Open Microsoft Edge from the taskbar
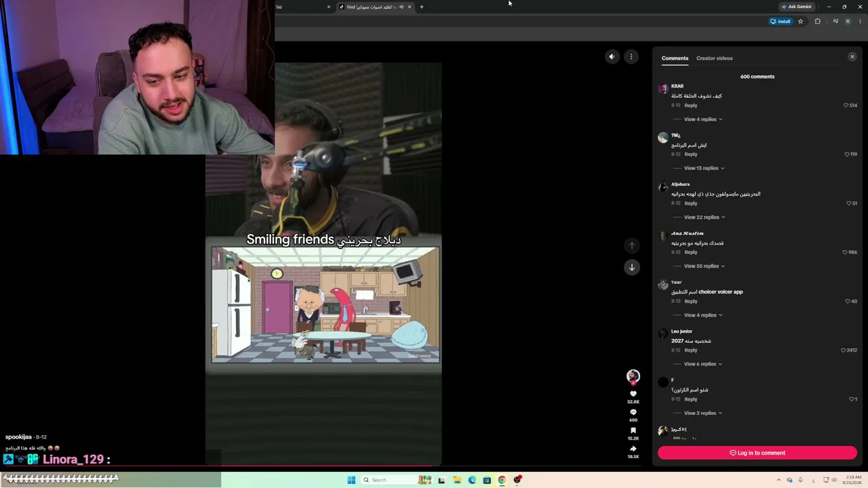Viewport: 868px width, 488px height. pyautogui.click(x=472, y=480)
